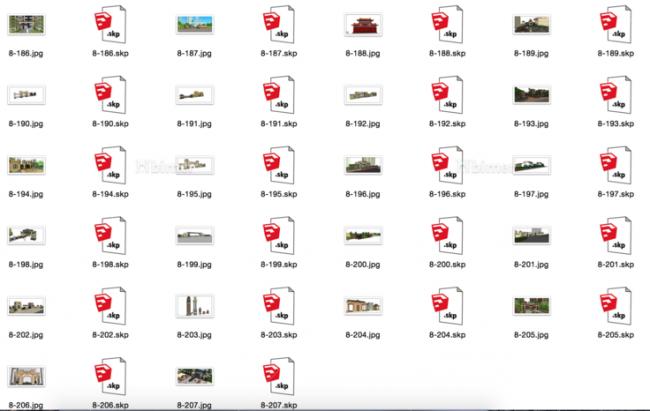This screenshot has width=650, height=411.
Task: Select the 8-204.jpg image thumbnail
Action: tap(359, 306)
